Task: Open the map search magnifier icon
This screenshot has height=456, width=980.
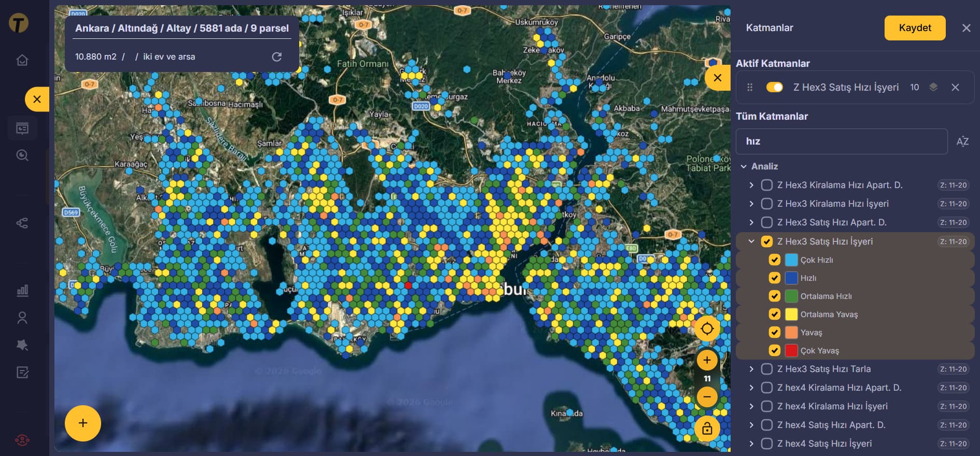Action: pyautogui.click(x=22, y=155)
